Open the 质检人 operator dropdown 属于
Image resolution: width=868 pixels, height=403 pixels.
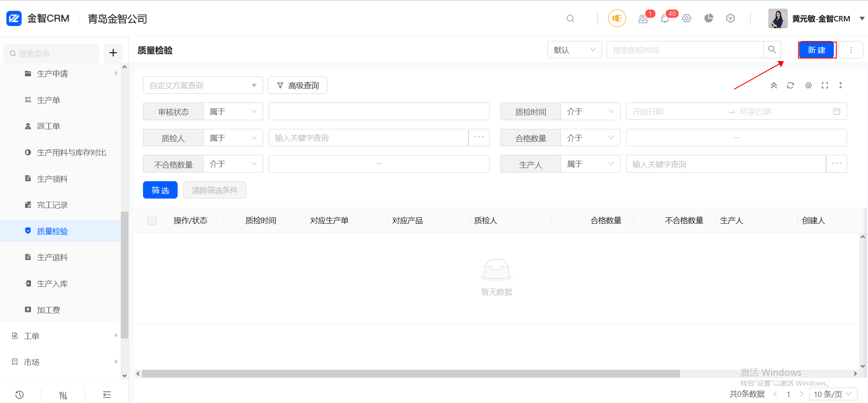[233, 138]
